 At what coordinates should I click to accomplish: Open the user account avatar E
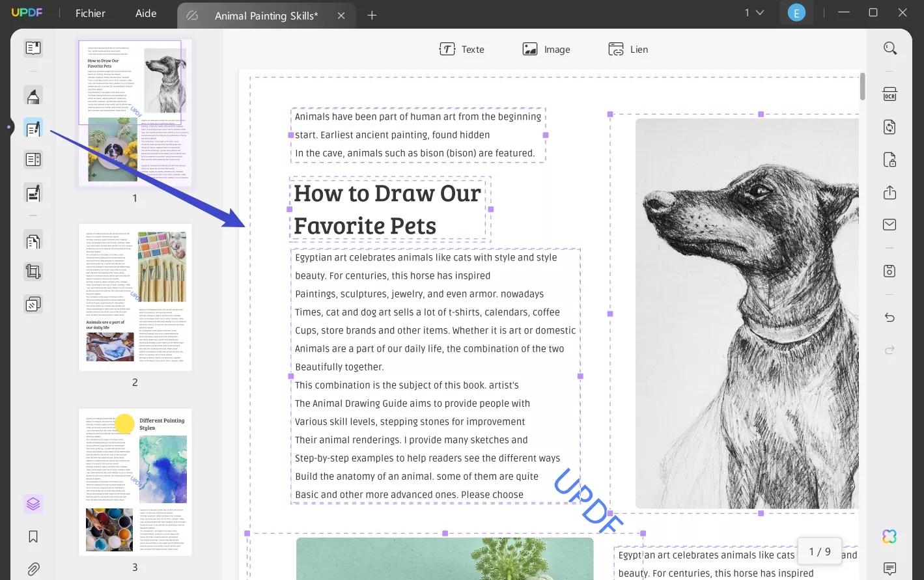796,12
